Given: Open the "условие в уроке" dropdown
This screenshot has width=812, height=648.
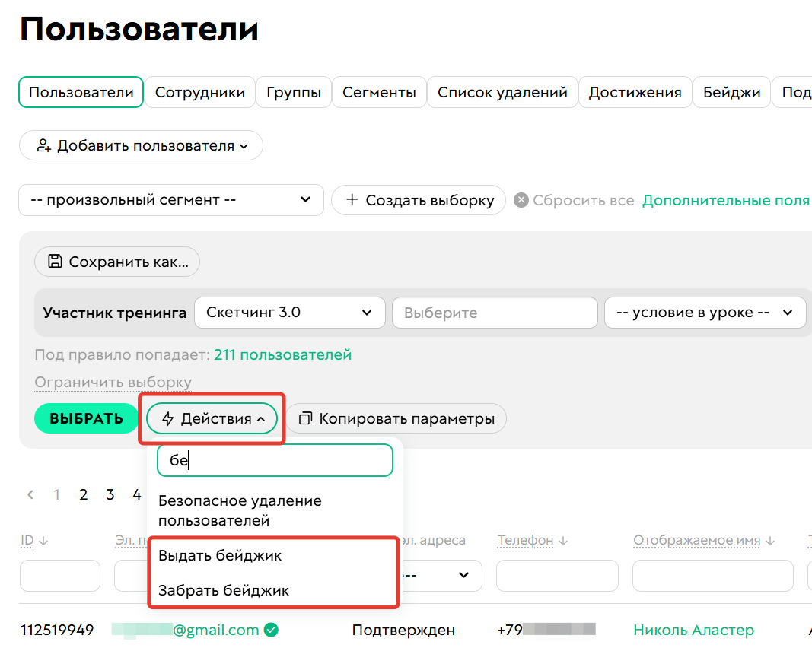Looking at the screenshot, I should [705, 312].
